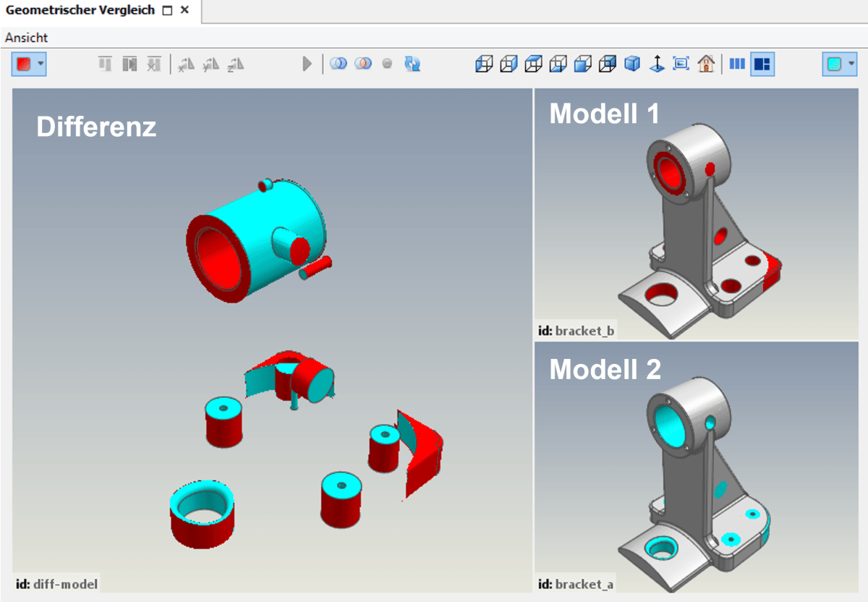868x602 pixels.
Task: Select the third cube view with top face
Action: [x=533, y=64]
